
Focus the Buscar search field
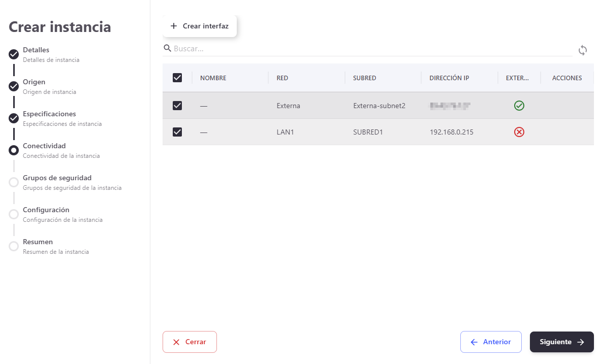tap(371, 49)
